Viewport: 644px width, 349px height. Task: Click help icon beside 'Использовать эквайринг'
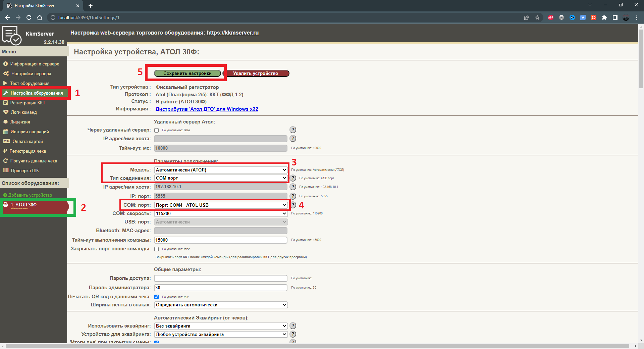293,326
